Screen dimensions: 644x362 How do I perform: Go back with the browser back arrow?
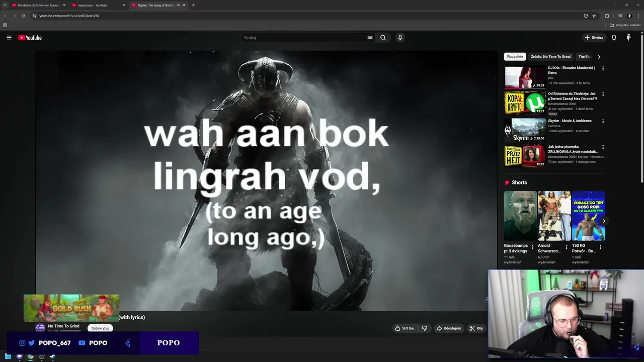pos(6,16)
